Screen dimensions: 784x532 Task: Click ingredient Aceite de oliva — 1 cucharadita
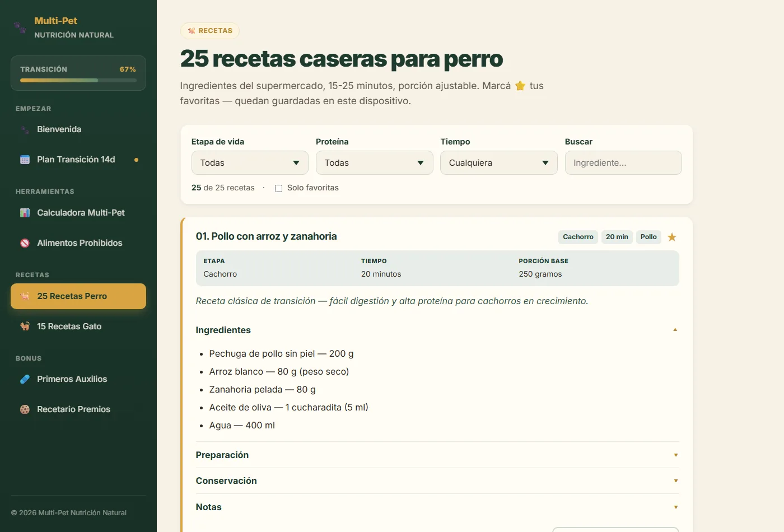288,407
